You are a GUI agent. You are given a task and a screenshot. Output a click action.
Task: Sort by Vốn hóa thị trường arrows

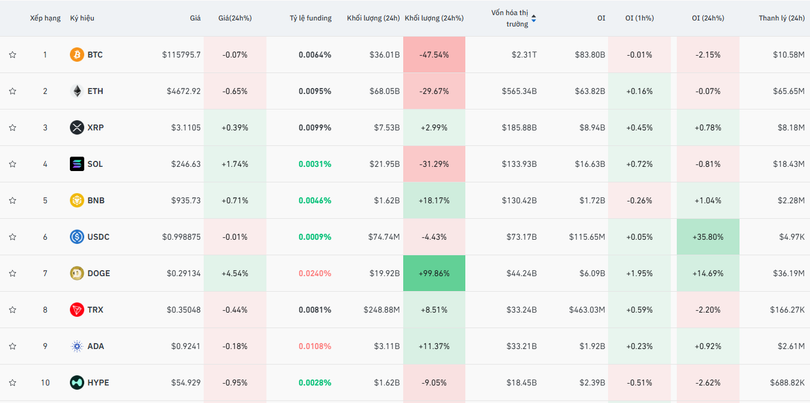(533, 18)
